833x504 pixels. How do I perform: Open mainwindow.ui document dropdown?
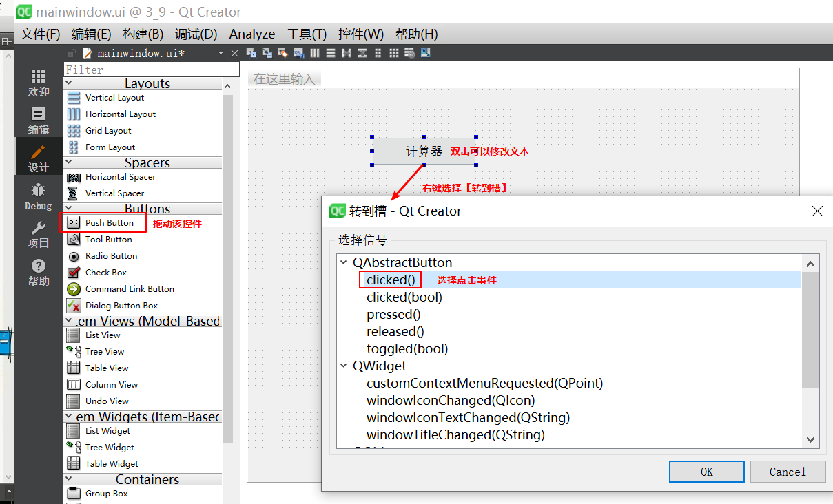[221, 53]
